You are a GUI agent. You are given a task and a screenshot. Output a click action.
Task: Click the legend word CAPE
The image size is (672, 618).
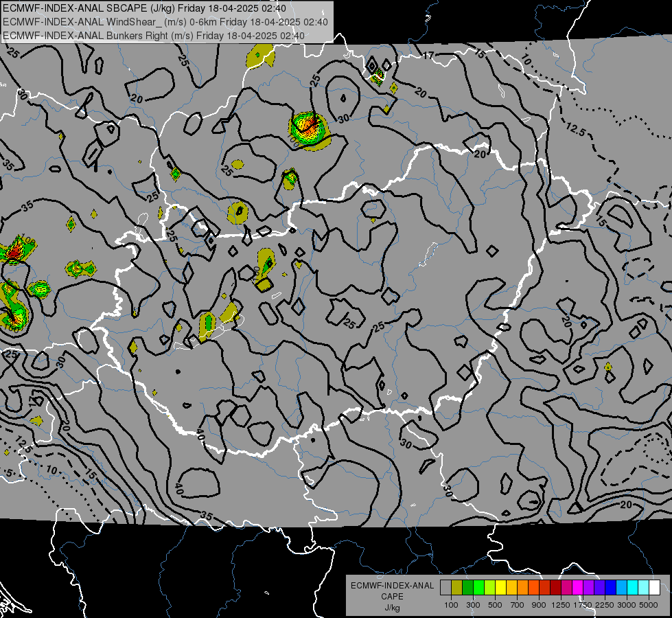392,597
